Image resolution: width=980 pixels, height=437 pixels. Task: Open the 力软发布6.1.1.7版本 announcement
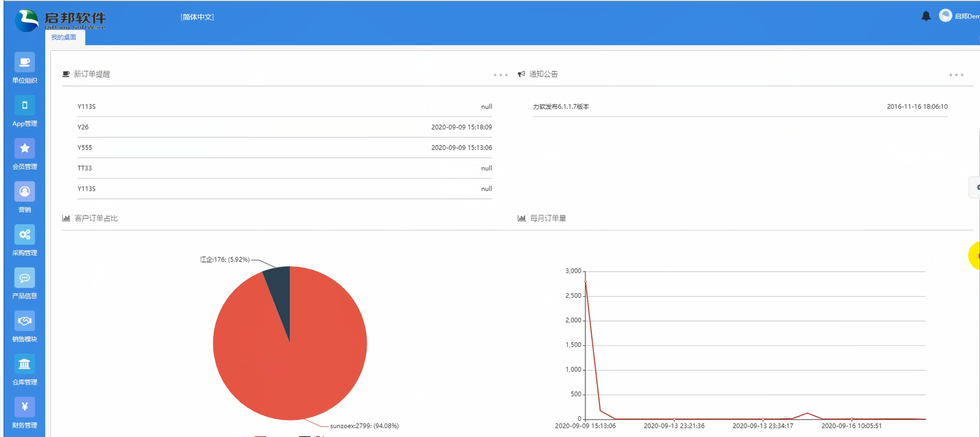[x=561, y=107]
